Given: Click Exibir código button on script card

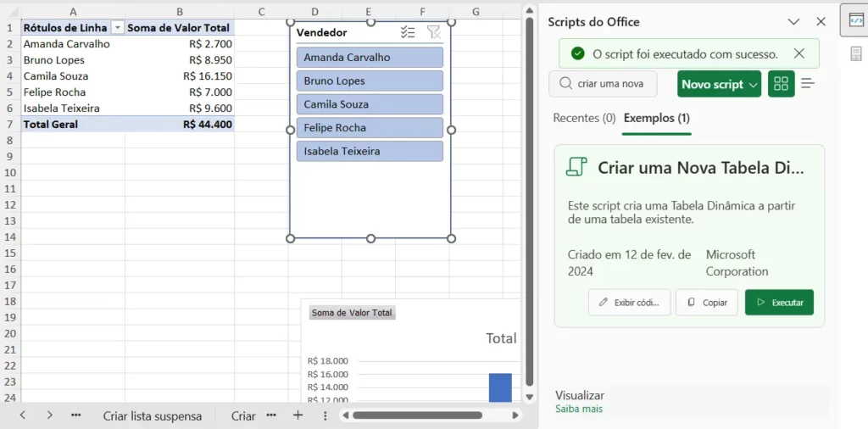Looking at the screenshot, I should click(x=630, y=302).
